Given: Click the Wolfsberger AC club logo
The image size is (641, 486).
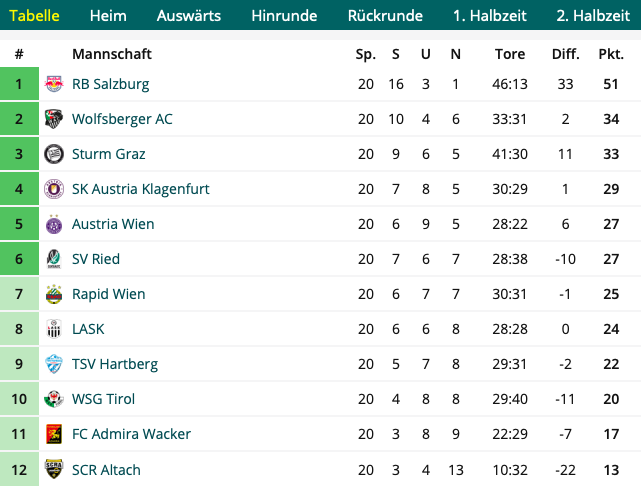Looking at the screenshot, I should point(54,119).
